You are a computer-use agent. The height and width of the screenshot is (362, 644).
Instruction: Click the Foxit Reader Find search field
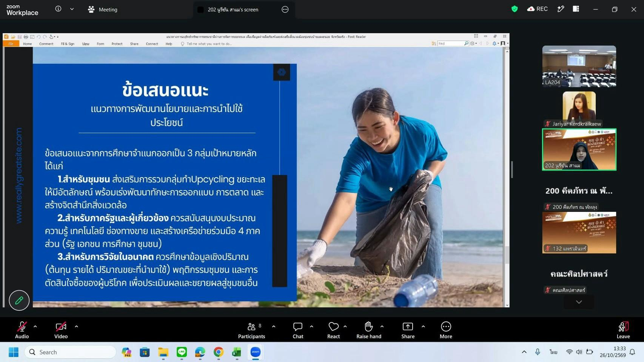(x=451, y=44)
